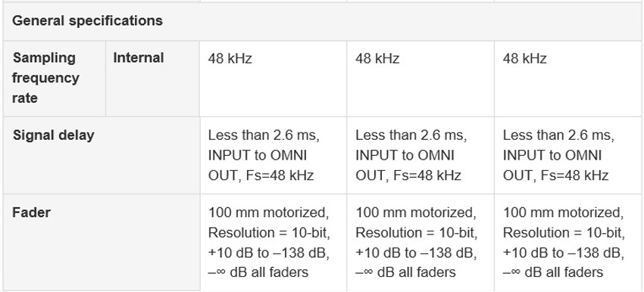Select the Sampling frequency rate label
The height and width of the screenshot is (292, 644).
click(x=45, y=78)
